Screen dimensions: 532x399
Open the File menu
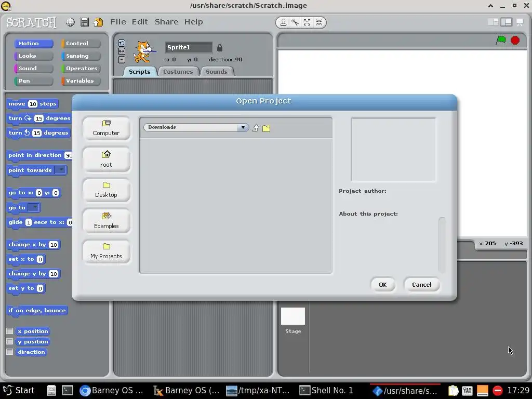118,22
